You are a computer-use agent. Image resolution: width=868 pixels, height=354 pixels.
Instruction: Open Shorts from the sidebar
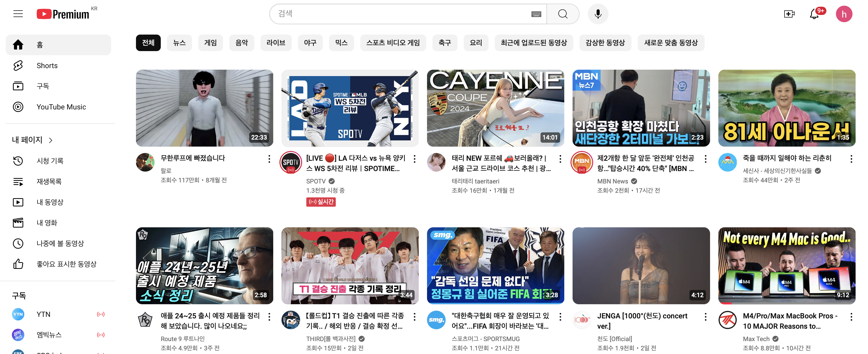pos(47,66)
